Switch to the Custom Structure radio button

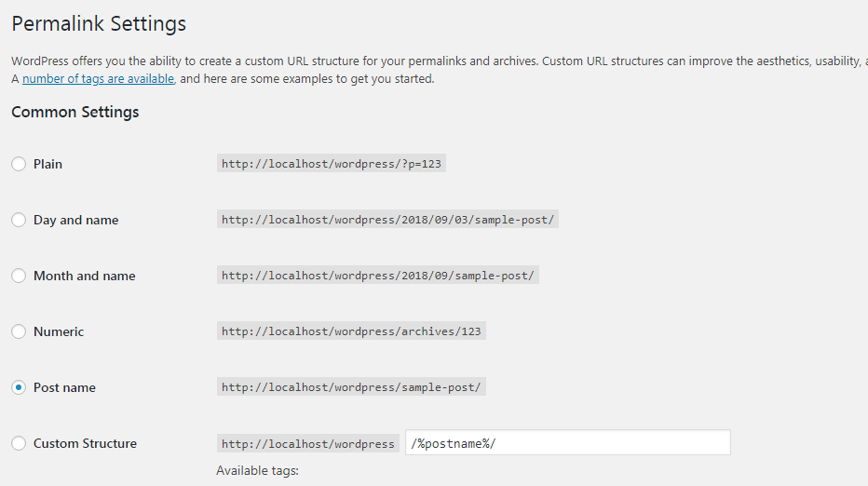pos(19,443)
